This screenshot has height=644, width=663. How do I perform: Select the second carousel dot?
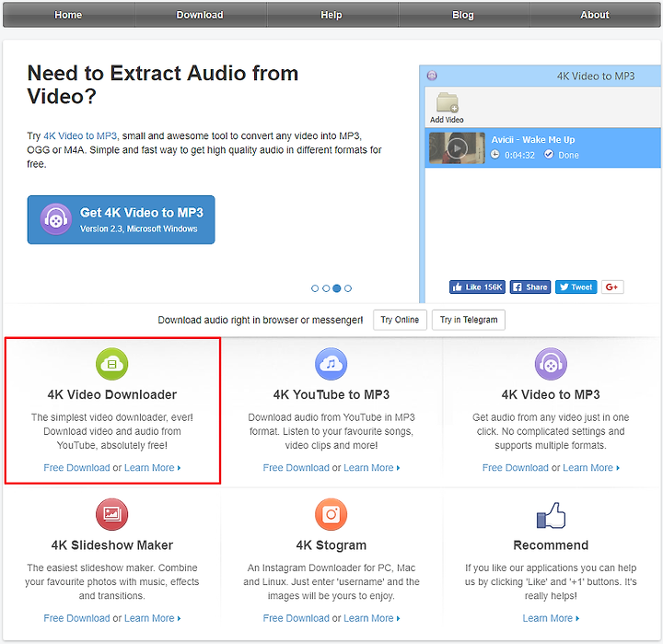[x=326, y=288]
